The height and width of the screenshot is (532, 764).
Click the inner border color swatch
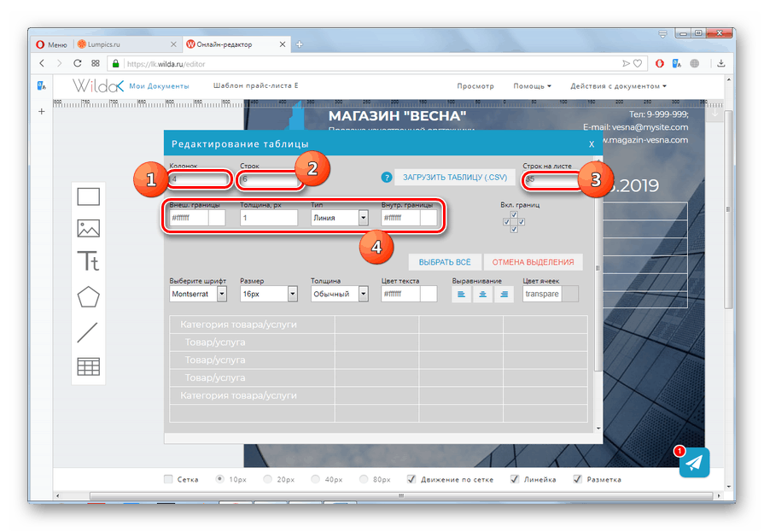pos(429,218)
